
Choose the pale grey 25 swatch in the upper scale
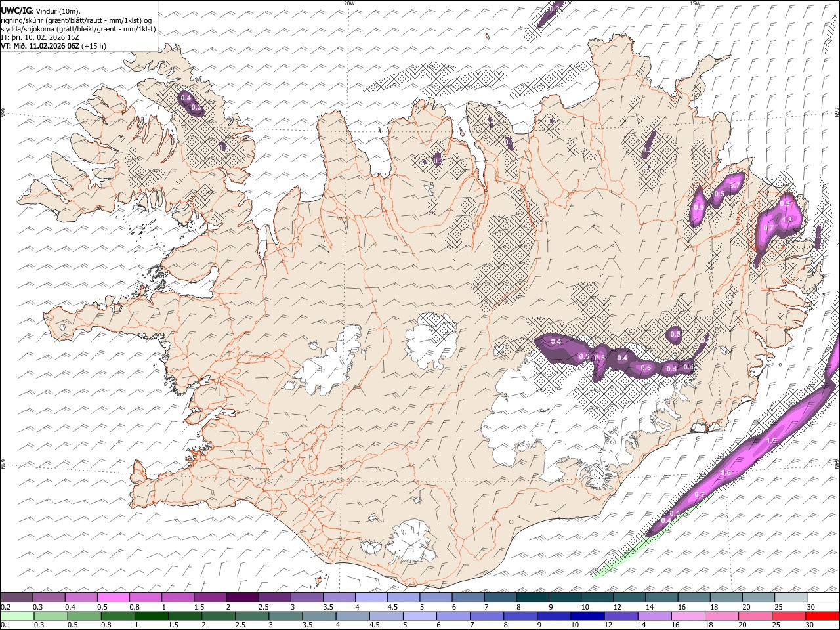(791, 597)
